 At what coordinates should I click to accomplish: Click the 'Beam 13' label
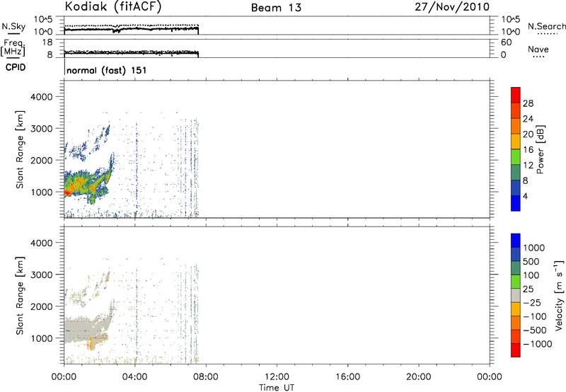pos(276,8)
